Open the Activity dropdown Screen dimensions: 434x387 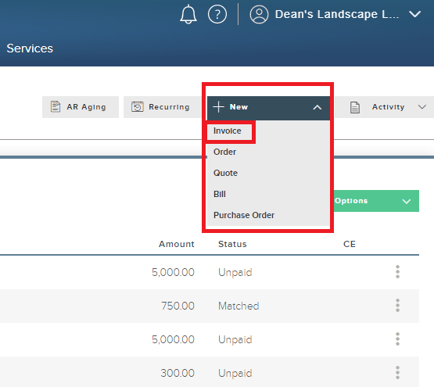click(x=385, y=107)
